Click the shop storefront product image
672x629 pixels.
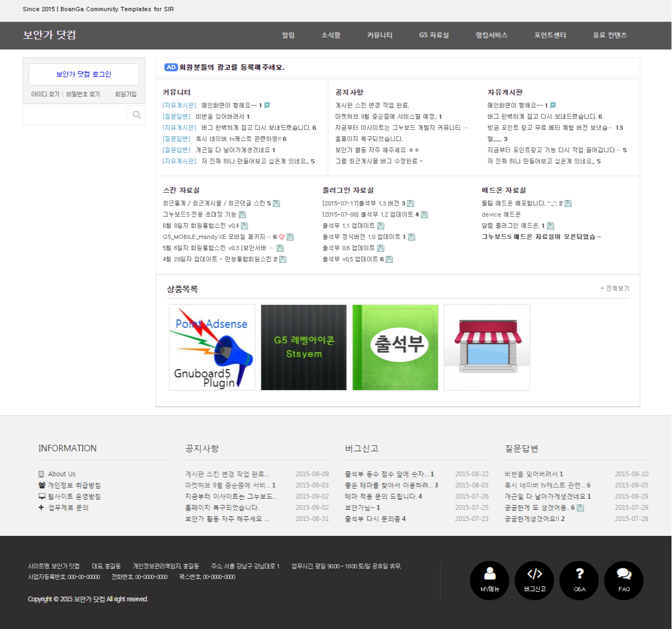(x=487, y=347)
